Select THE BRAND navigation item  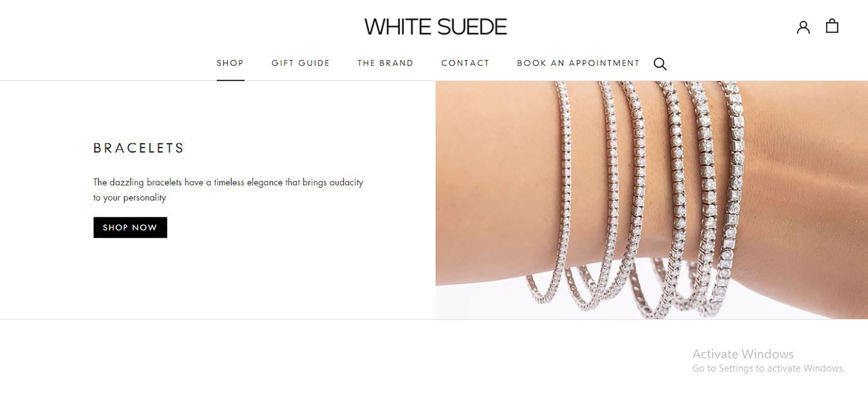(x=385, y=63)
